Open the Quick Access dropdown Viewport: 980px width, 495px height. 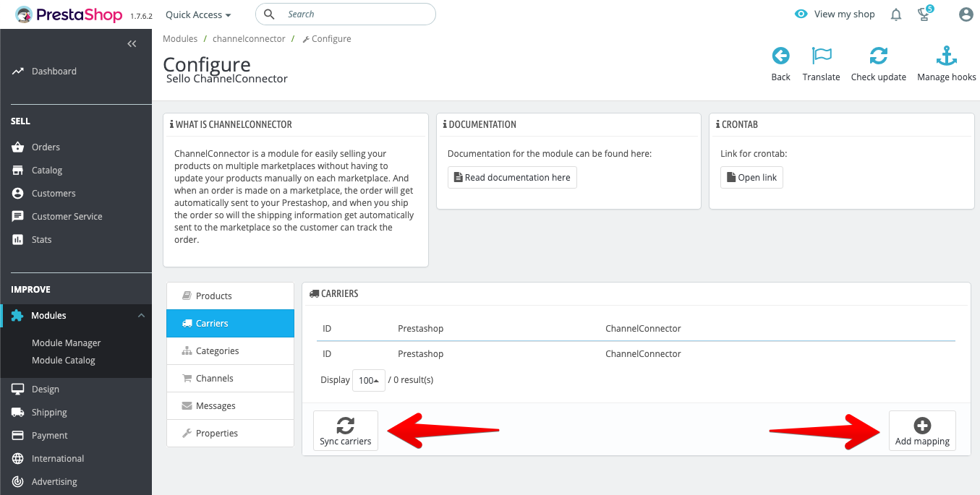(x=198, y=14)
